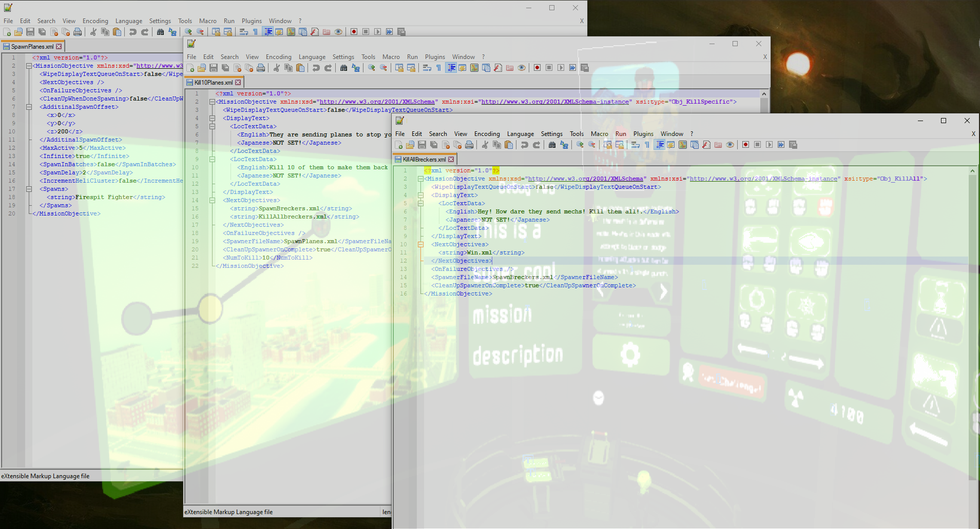Viewport: 980px width, 529px height.
Task: Click Replace icon in SpawnPlanes window toolbar
Action: pos(172,32)
